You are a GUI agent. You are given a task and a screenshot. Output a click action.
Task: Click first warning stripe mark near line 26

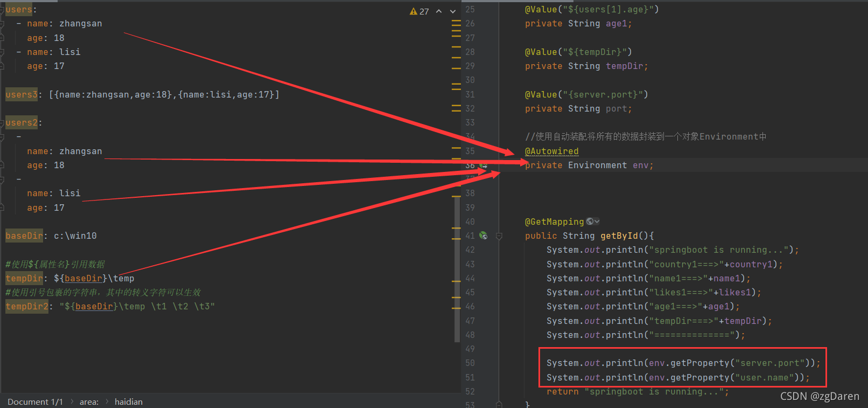click(456, 20)
